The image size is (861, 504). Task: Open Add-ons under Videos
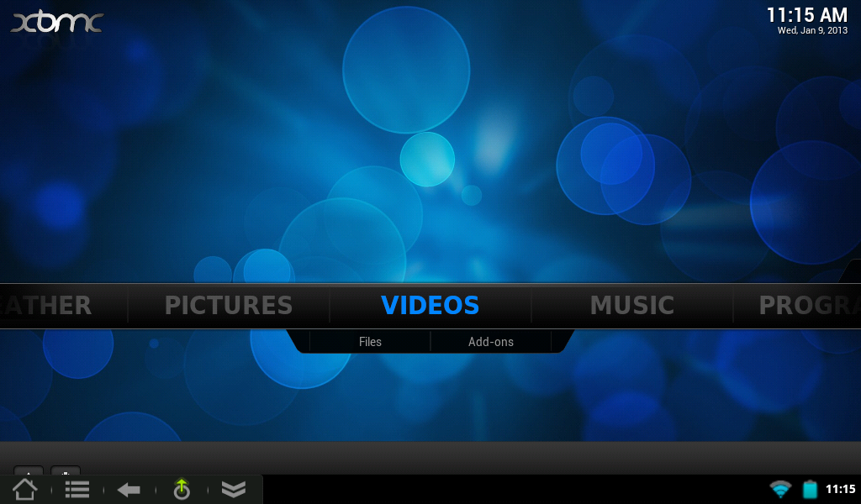(x=490, y=342)
